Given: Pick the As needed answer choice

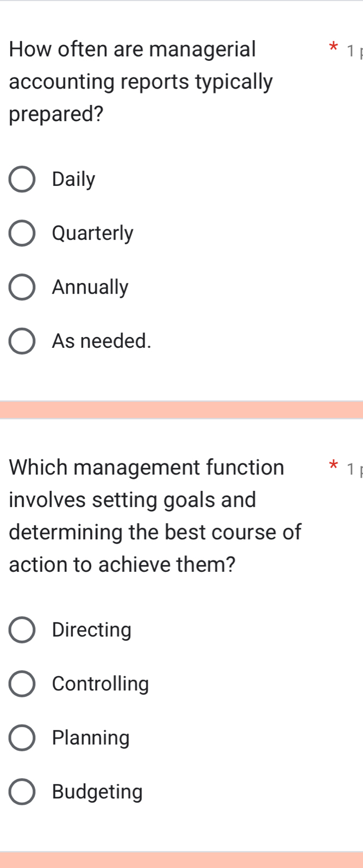Looking at the screenshot, I should point(21,341).
